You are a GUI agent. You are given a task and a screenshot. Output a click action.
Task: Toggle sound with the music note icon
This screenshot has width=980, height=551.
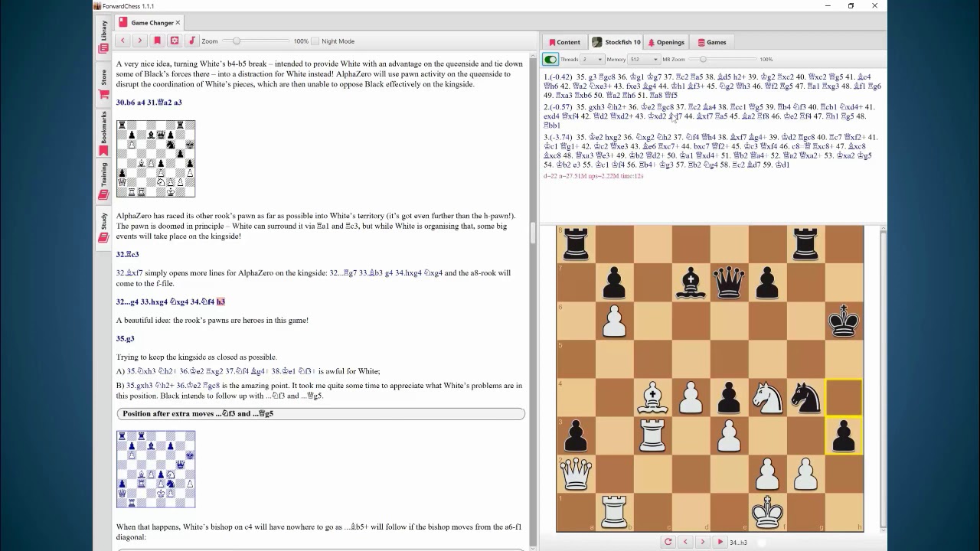[x=192, y=41]
